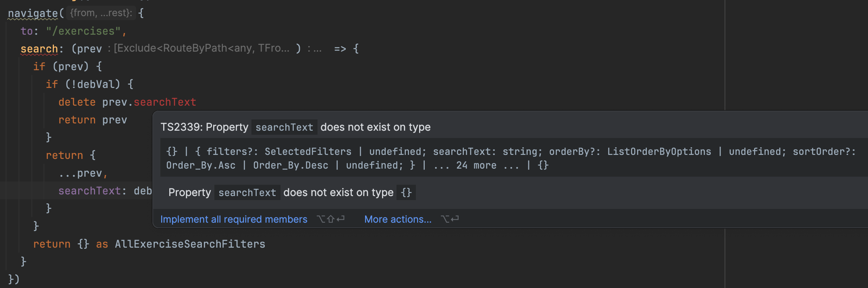Click the '/exercises' string literal
The height and width of the screenshot is (288, 868).
[x=83, y=31]
